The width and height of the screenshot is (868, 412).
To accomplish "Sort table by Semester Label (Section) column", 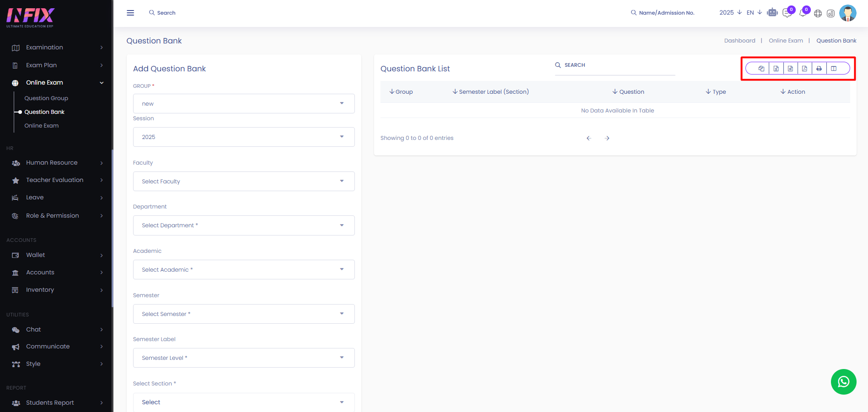I will 491,92.
